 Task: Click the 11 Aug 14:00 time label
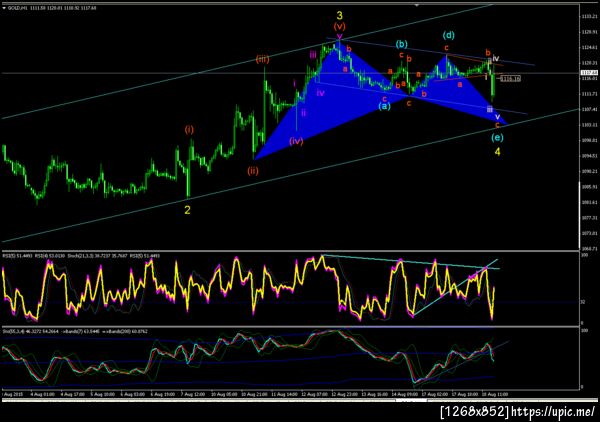pos(284,394)
